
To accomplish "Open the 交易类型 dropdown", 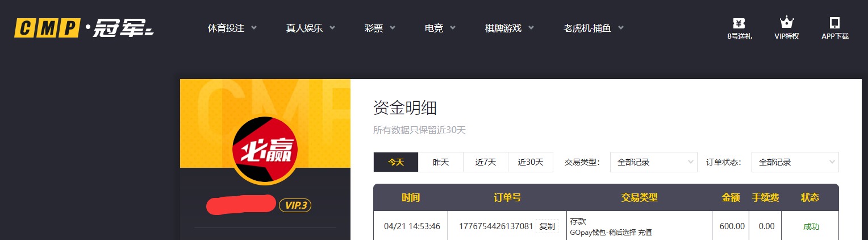I will pos(654,162).
